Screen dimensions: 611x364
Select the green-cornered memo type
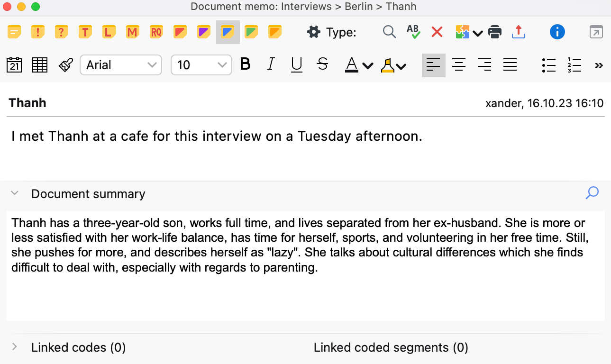(251, 32)
